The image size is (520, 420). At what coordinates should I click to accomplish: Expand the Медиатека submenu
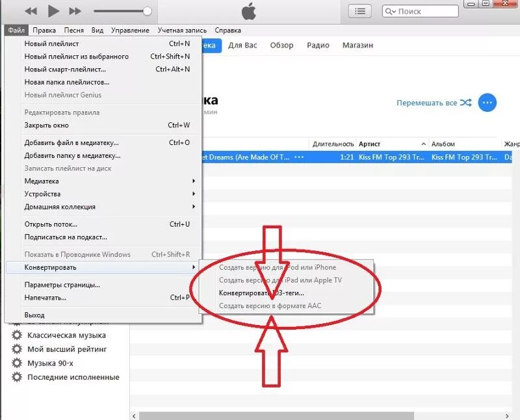tap(103, 181)
